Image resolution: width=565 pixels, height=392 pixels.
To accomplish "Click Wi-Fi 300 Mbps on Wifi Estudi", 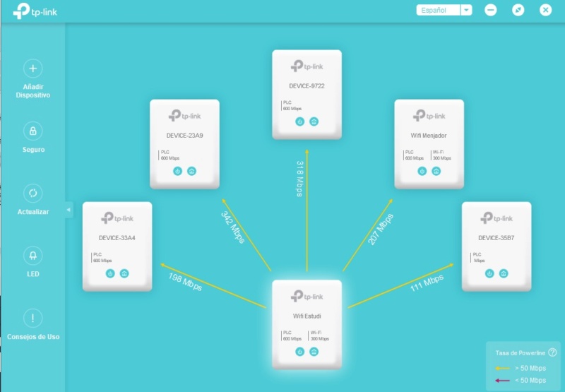I will click(319, 335).
